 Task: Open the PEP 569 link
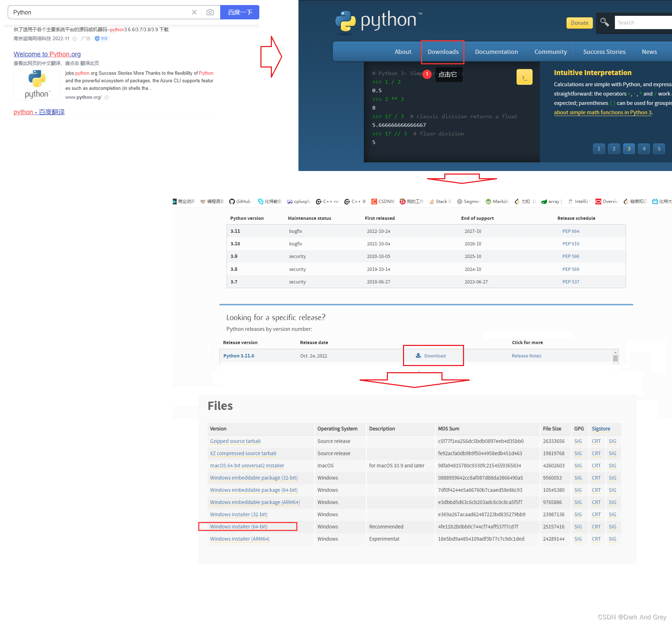(571, 269)
